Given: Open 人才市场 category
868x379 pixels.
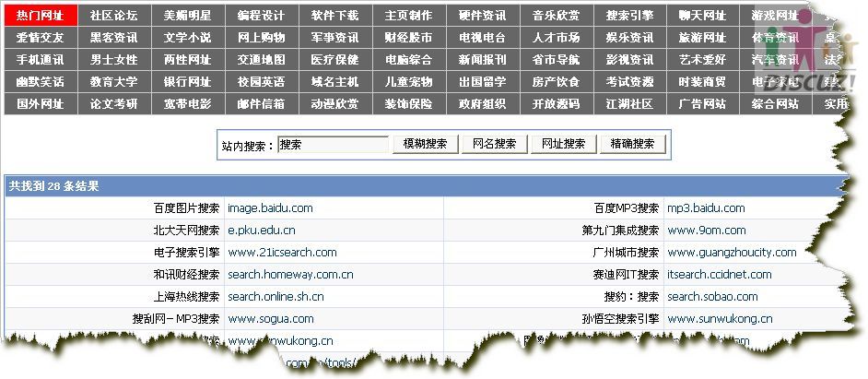Looking at the screenshot, I should (x=557, y=38).
